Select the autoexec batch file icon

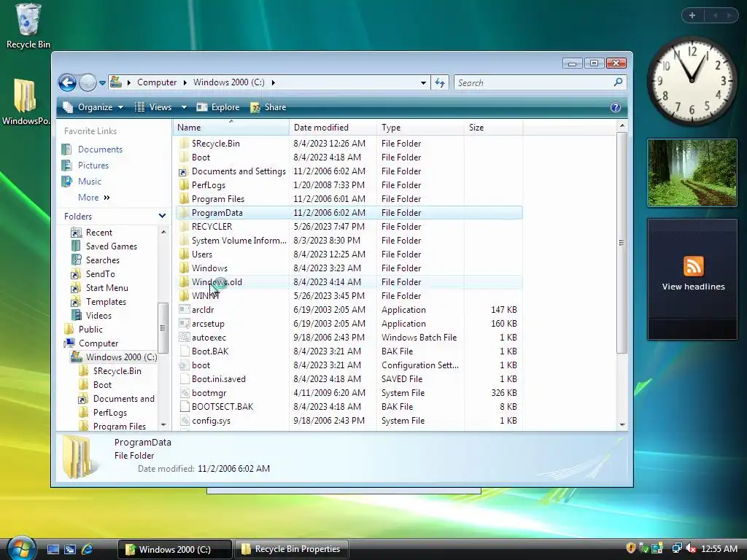tap(184, 337)
